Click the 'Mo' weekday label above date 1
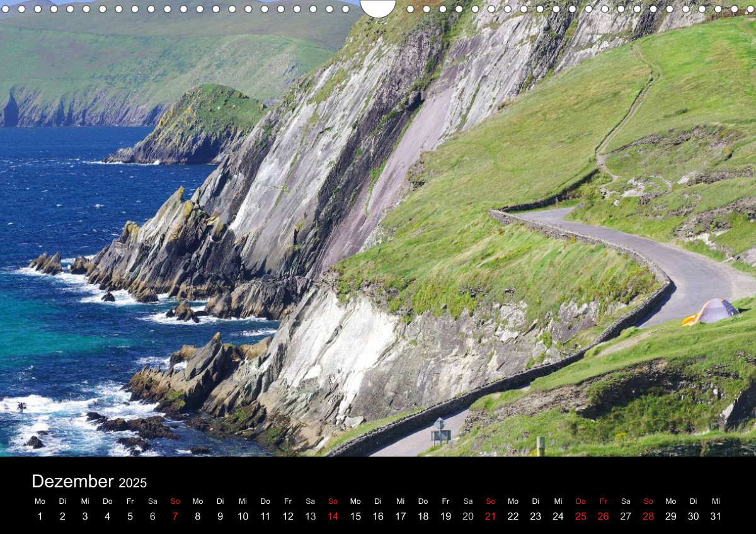The image size is (756, 534). [40, 501]
